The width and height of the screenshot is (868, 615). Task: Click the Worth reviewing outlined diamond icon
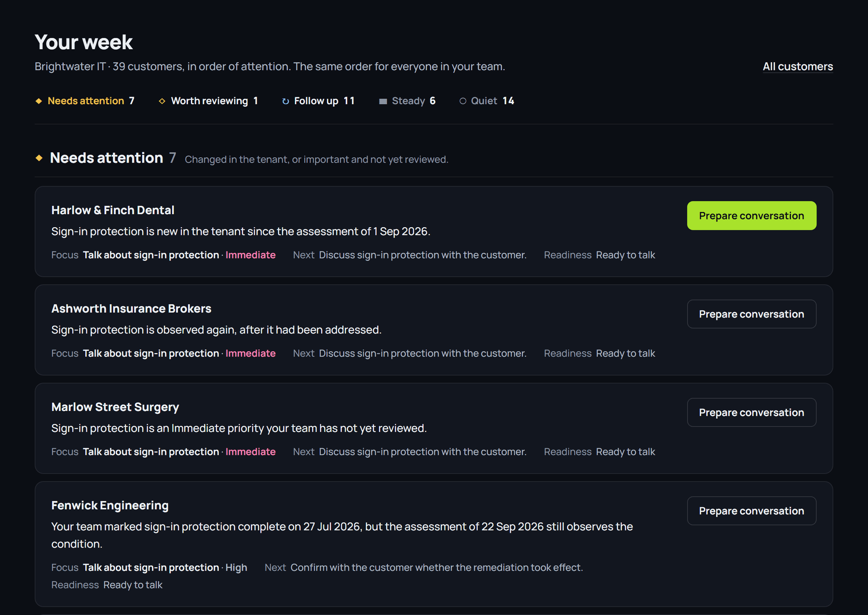pyautogui.click(x=162, y=101)
